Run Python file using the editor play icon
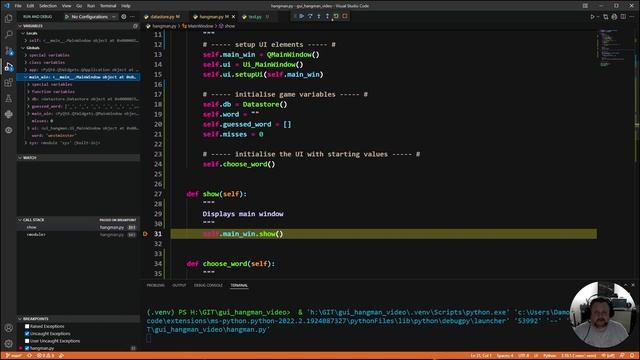The width and height of the screenshot is (640, 360). (x=593, y=17)
